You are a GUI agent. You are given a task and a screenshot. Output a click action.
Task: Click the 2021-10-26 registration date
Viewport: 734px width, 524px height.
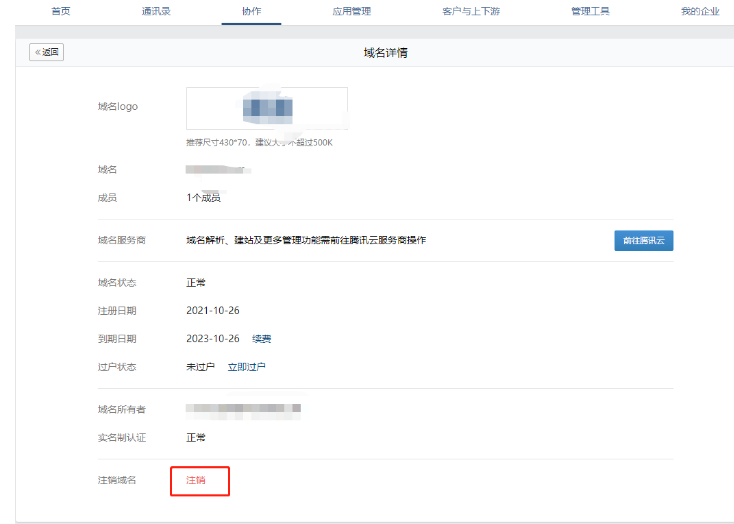click(212, 311)
